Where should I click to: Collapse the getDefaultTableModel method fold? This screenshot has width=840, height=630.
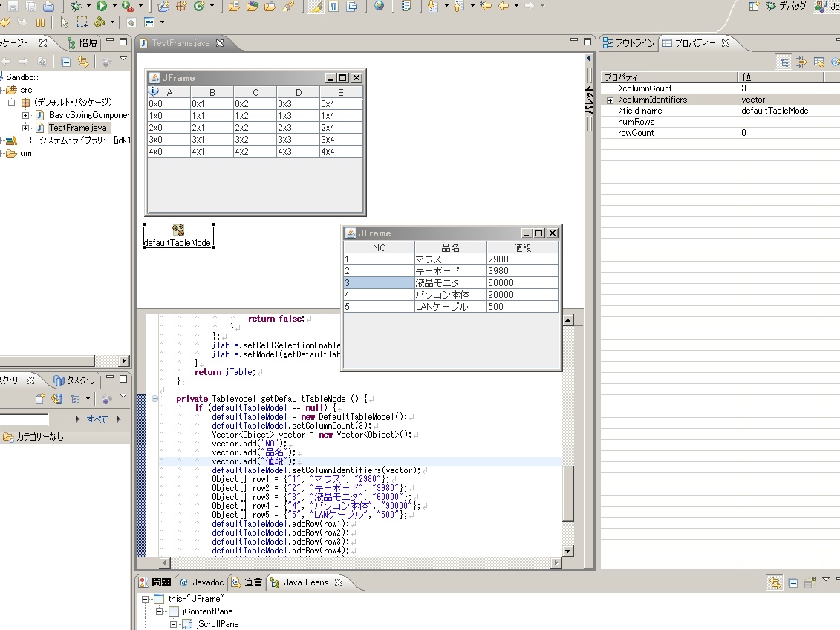154,399
